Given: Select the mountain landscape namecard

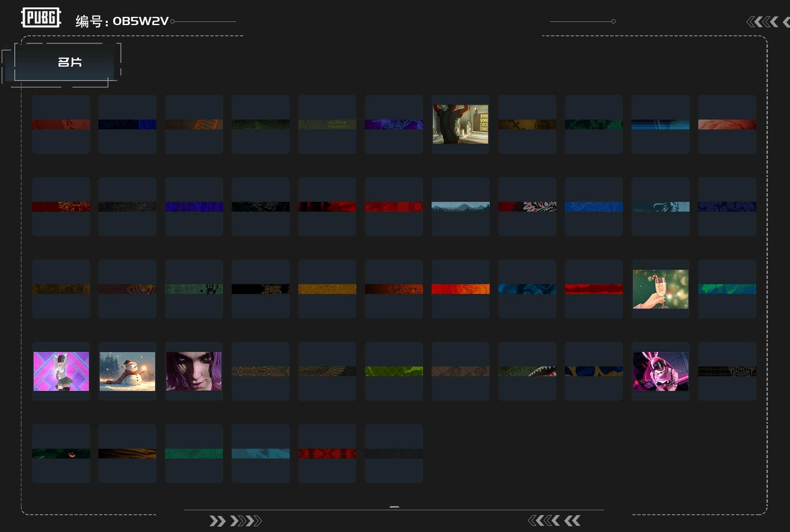Looking at the screenshot, I should [460, 207].
